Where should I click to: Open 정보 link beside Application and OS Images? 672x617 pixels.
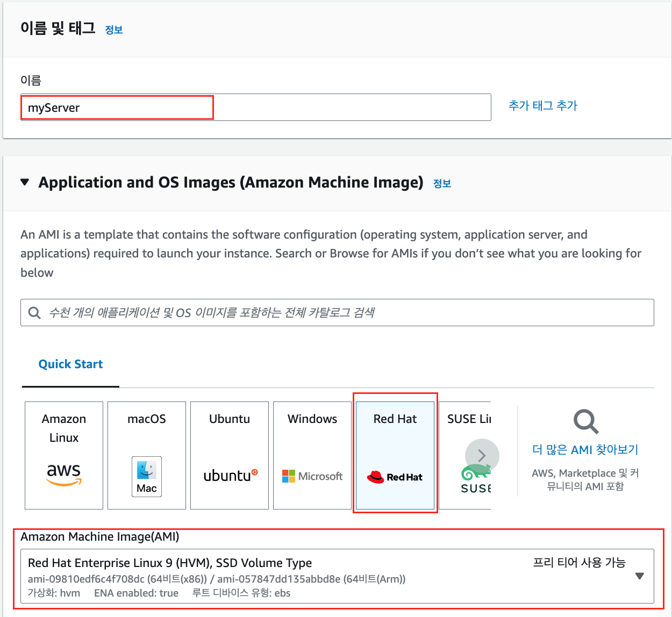click(x=442, y=184)
